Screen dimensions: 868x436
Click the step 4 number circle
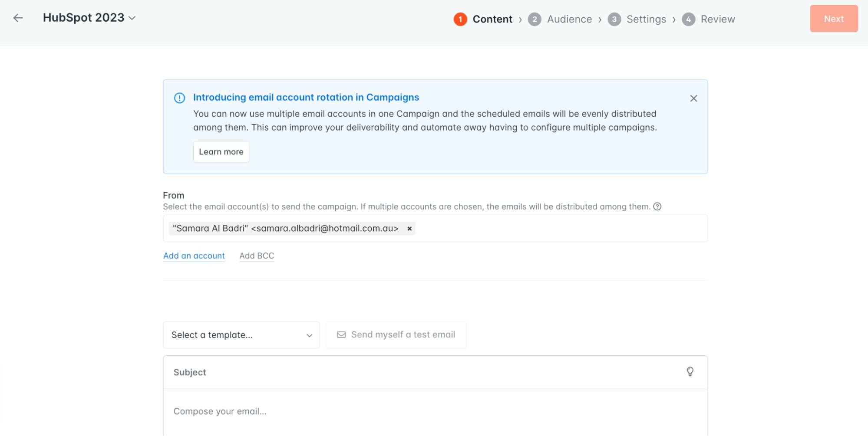point(688,19)
